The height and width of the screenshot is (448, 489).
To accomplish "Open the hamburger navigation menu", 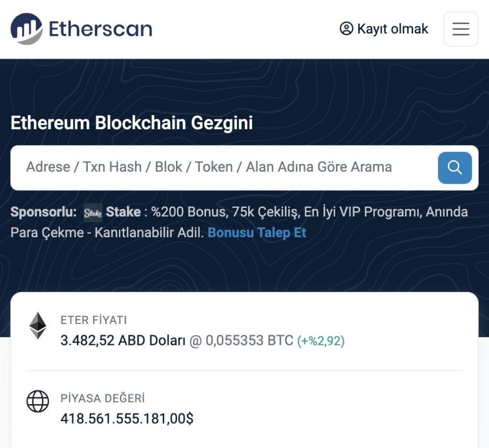I will click(460, 29).
